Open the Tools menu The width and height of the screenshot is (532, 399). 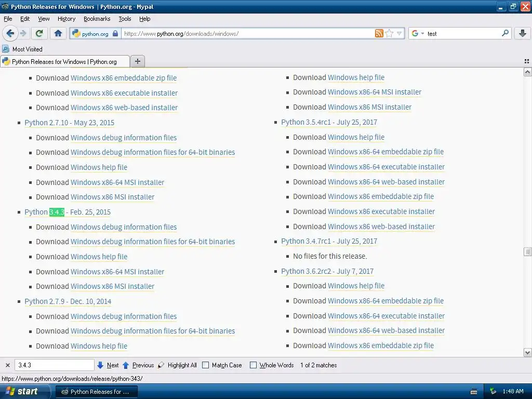pyautogui.click(x=125, y=19)
